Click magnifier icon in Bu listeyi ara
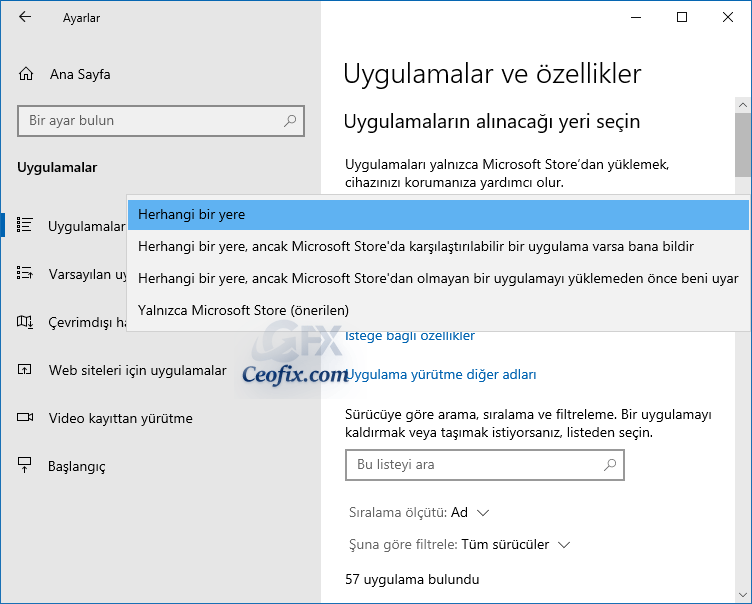Screen dimensions: 752x604 coord(610,464)
